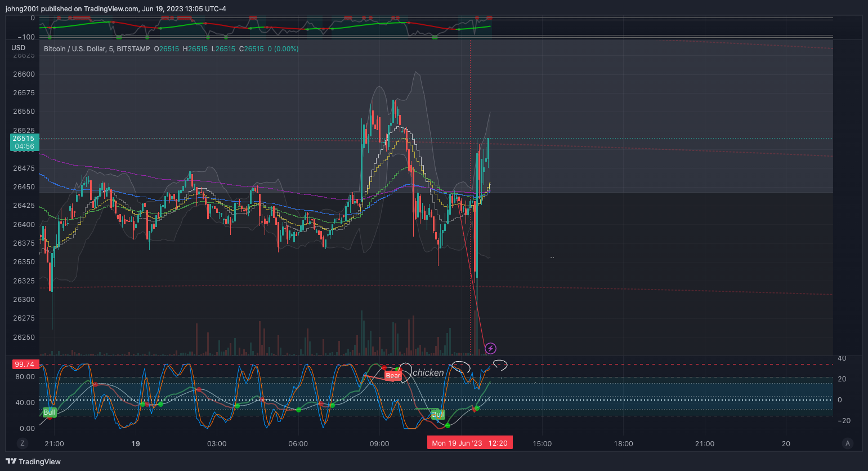Click the purple lightning bolt icon

[490, 349]
